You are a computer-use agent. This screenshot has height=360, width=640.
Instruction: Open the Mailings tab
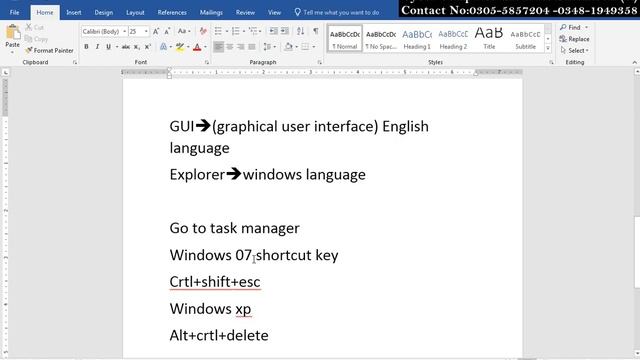pyautogui.click(x=211, y=13)
